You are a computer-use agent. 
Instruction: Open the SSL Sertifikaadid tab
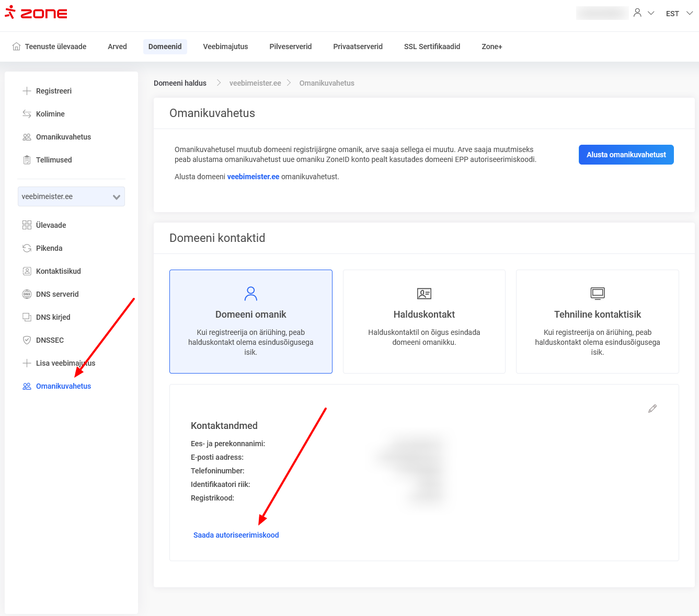[x=432, y=47]
